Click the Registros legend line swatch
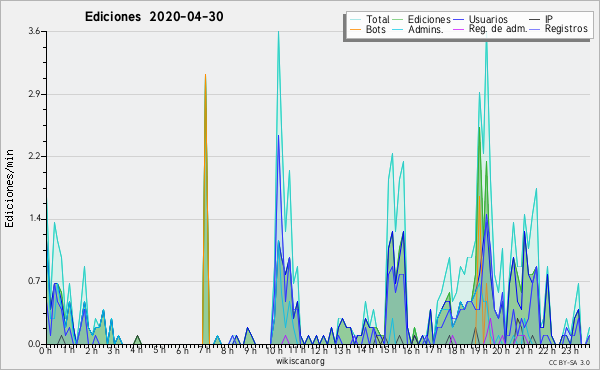 click(535, 29)
